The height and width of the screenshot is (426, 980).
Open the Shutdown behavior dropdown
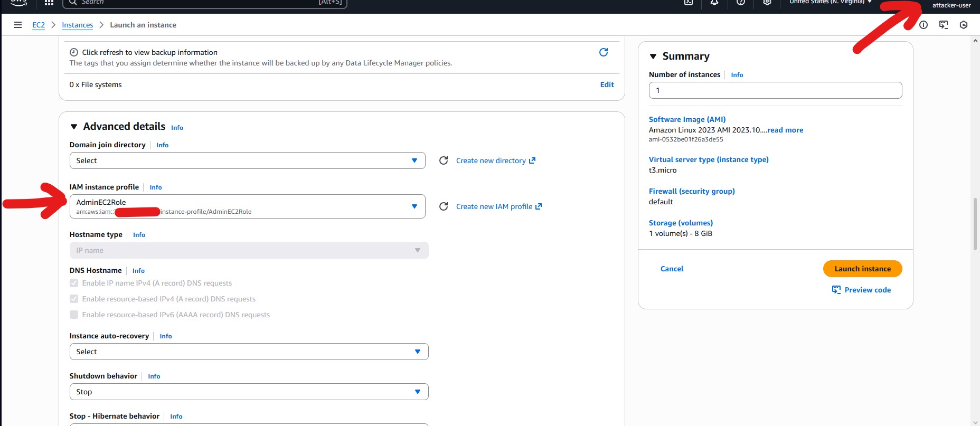click(249, 392)
